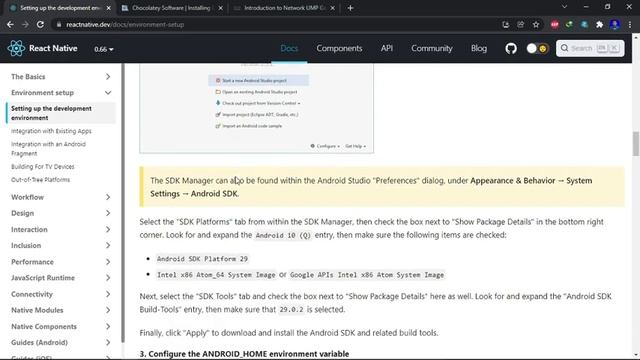Screen dimensions: 640x360
Task: Open the tab search chevron in title bar
Action: pos(564,7)
